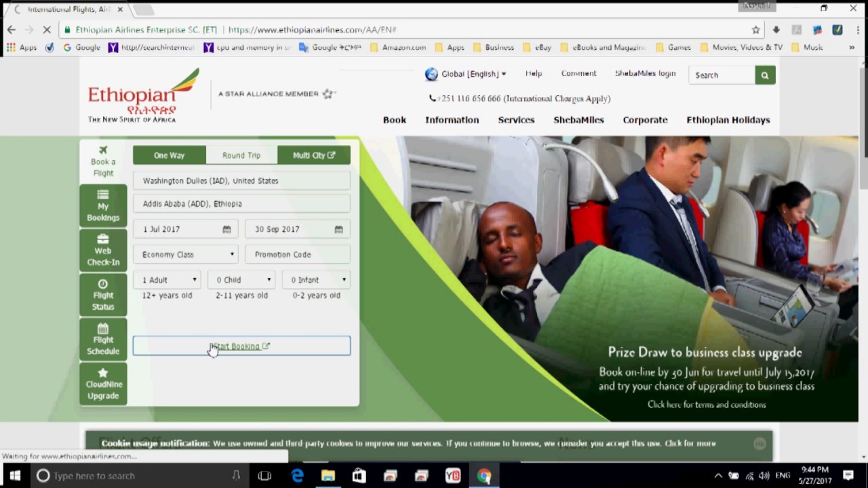Click the Promotion Code field
Viewport: 868px width, 488px height.
coord(297,255)
